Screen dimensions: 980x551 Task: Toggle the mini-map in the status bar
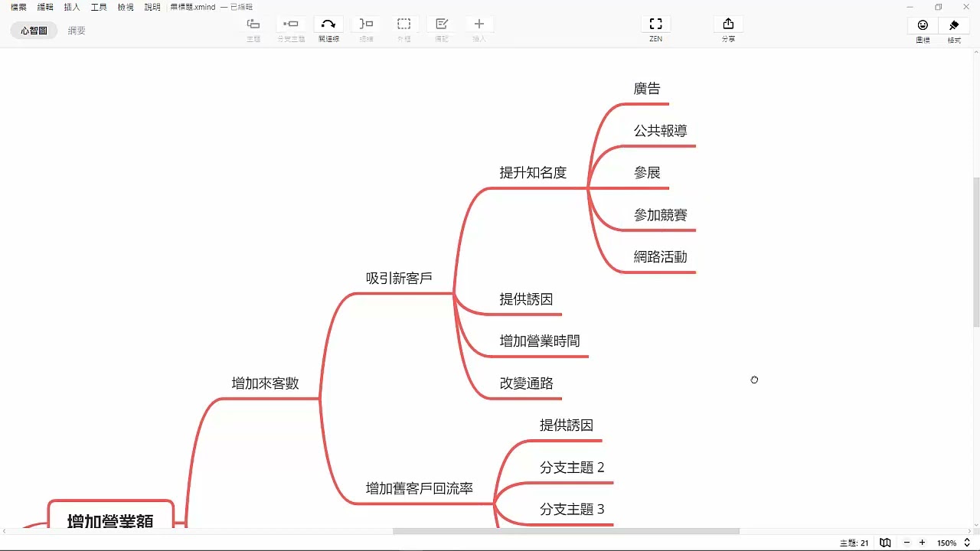click(x=885, y=542)
